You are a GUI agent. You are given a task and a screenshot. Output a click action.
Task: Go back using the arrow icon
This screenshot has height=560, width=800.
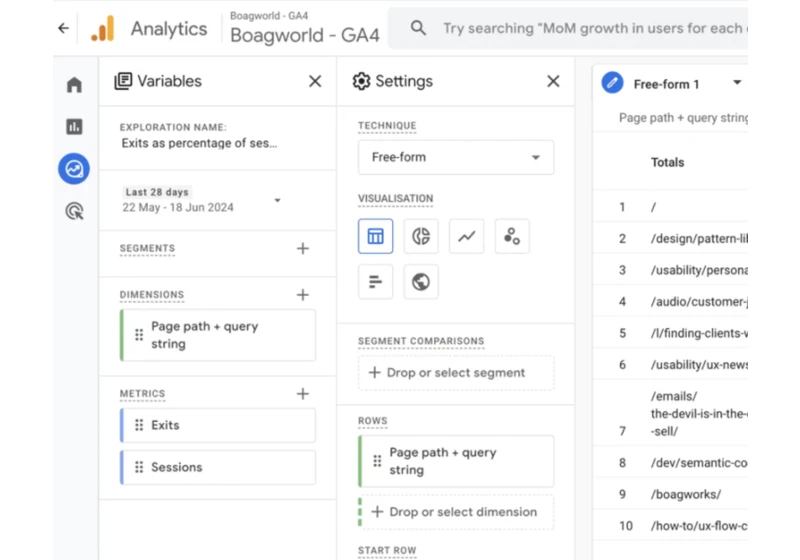pos(63,28)
